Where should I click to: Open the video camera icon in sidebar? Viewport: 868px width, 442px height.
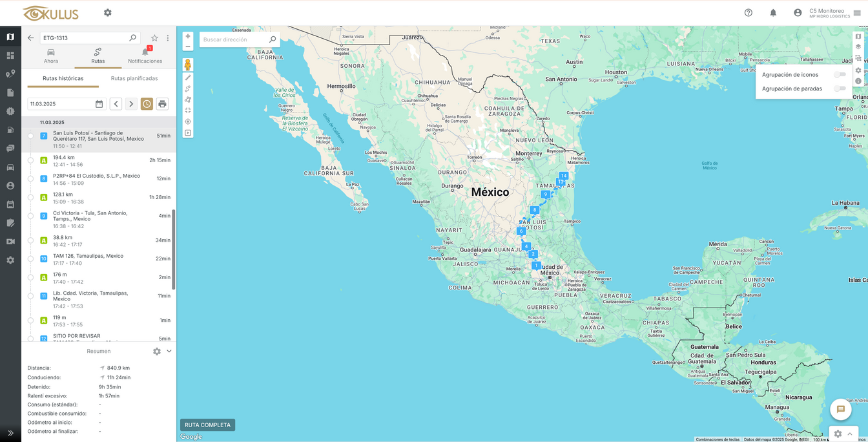[10, 241]
